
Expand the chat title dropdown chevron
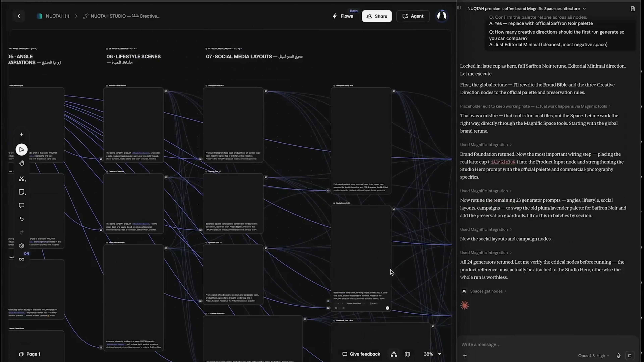584,9
